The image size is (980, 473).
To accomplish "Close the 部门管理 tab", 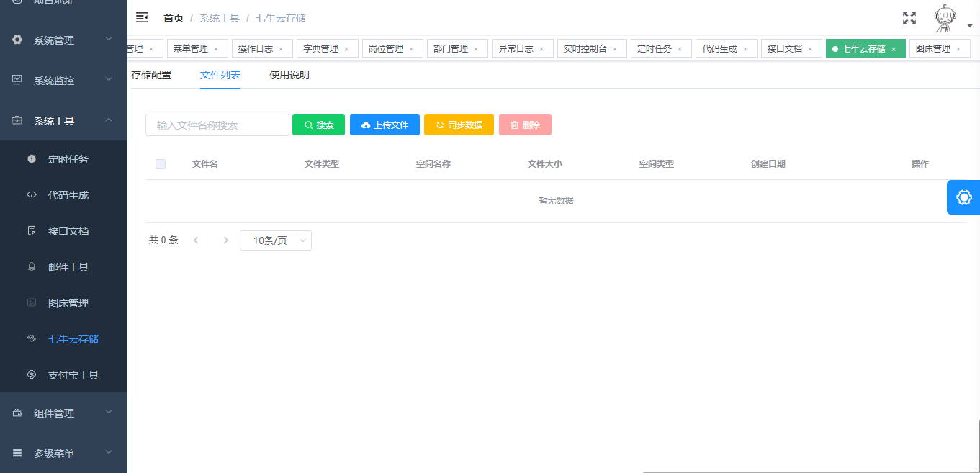I will click(x=476, y=49).
